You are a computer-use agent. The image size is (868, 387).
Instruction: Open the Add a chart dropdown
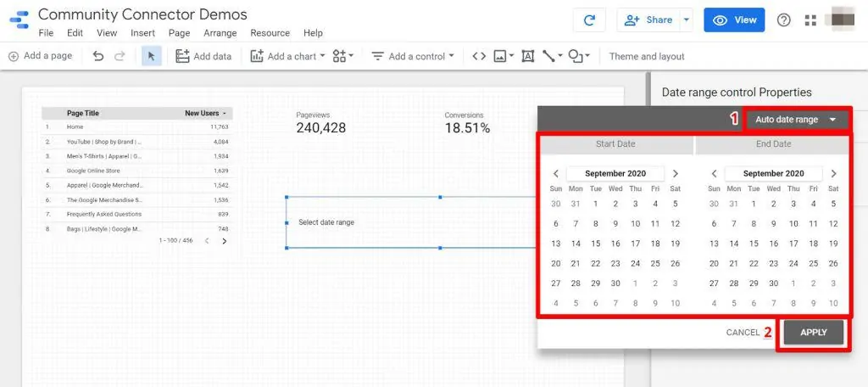[x=287, y=56]
